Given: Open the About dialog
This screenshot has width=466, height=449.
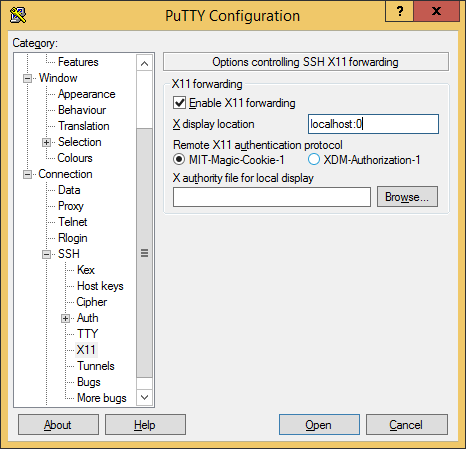Looking at the screenshot, I should point(58,425).
